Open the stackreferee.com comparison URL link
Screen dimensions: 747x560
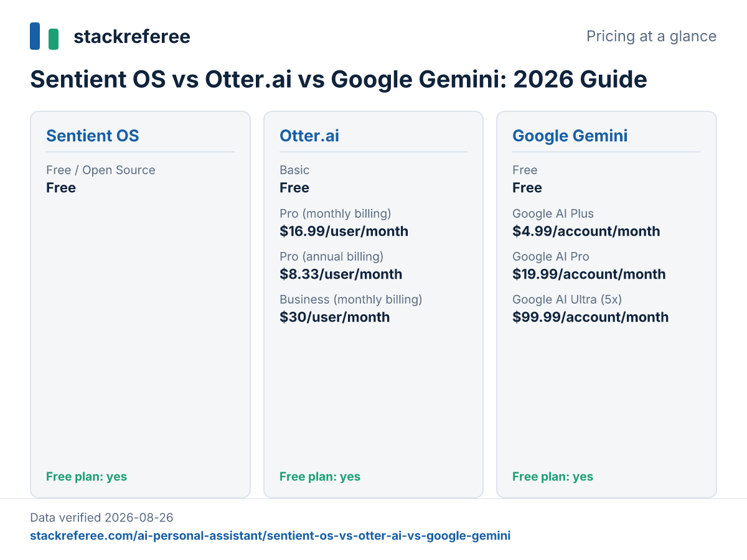tap(270, 536)
